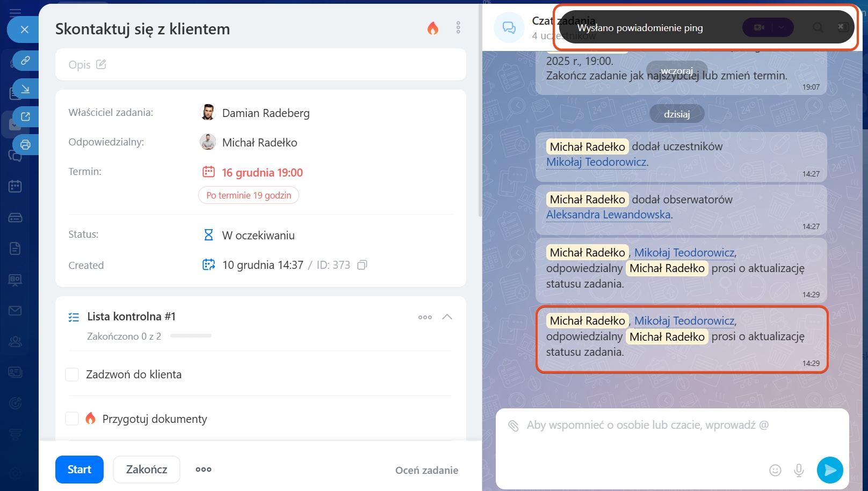Open the responsible person's avatar in task details
Screen dimensions: 868x491
(x=207, y=142)
